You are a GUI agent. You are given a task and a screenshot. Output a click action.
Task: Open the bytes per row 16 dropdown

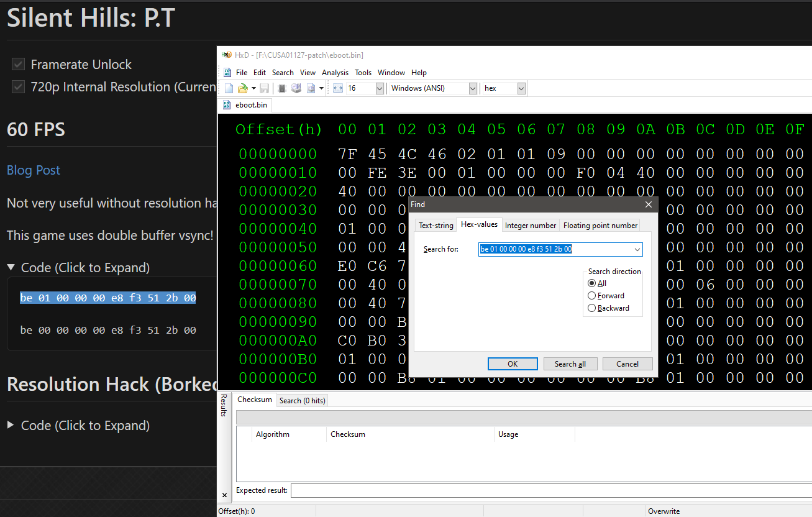click(x=379, y=88)
